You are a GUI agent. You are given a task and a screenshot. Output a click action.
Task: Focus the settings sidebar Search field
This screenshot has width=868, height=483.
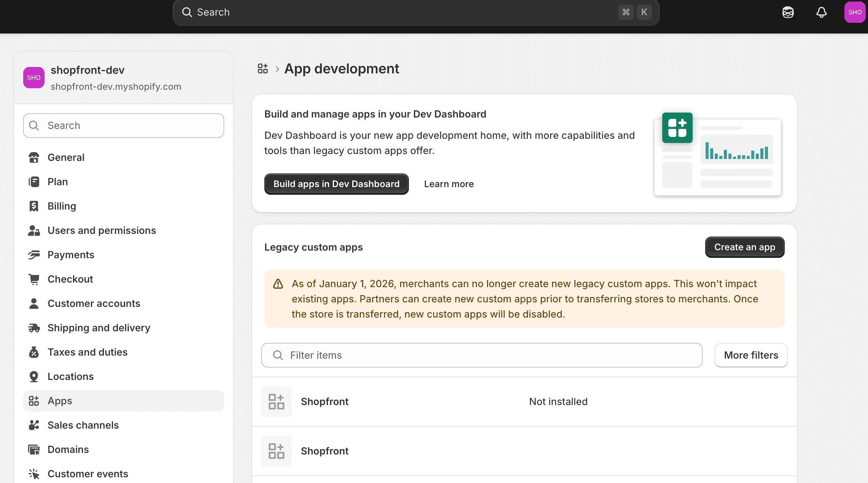[x=124, y=126]
